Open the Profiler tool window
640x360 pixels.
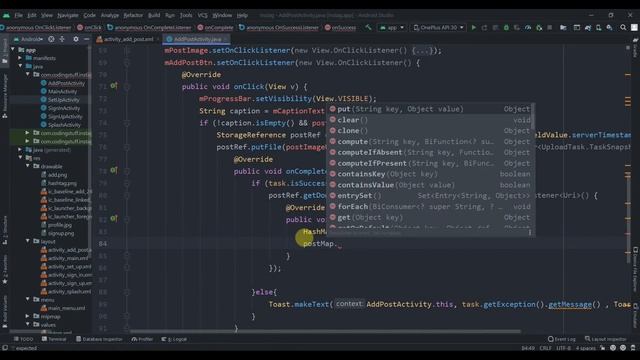click(142, 339)
